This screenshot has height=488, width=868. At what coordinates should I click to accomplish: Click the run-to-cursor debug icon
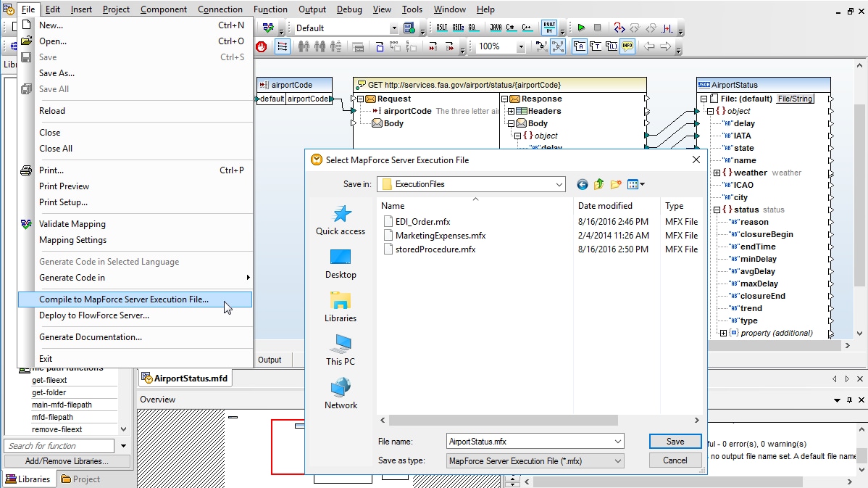pos(668,28)
